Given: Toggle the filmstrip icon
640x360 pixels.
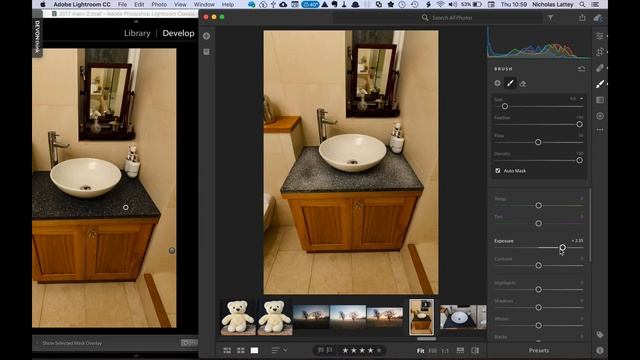Looking at the screenshot, I should point(460,350).
